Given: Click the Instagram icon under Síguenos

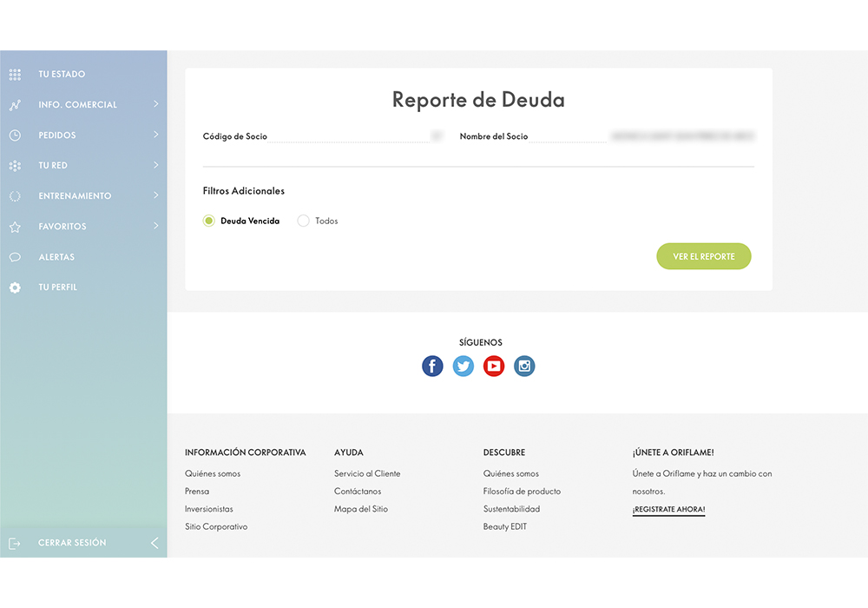Looking at the screenshot, I should coord(524,367).
